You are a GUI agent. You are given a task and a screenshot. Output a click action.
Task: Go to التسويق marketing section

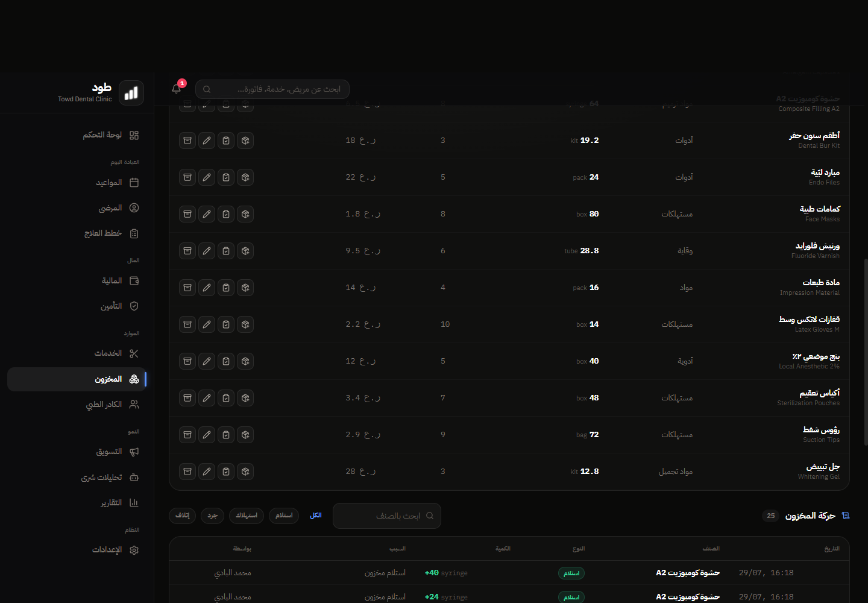(x=77, y=452)
